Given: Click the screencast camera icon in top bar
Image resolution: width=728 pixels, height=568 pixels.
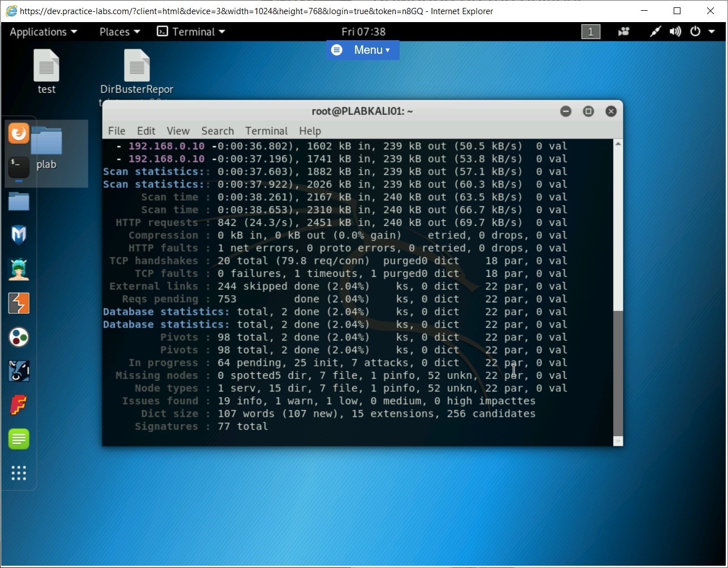Looking at the screenshot, I should (x=623, y=32).
